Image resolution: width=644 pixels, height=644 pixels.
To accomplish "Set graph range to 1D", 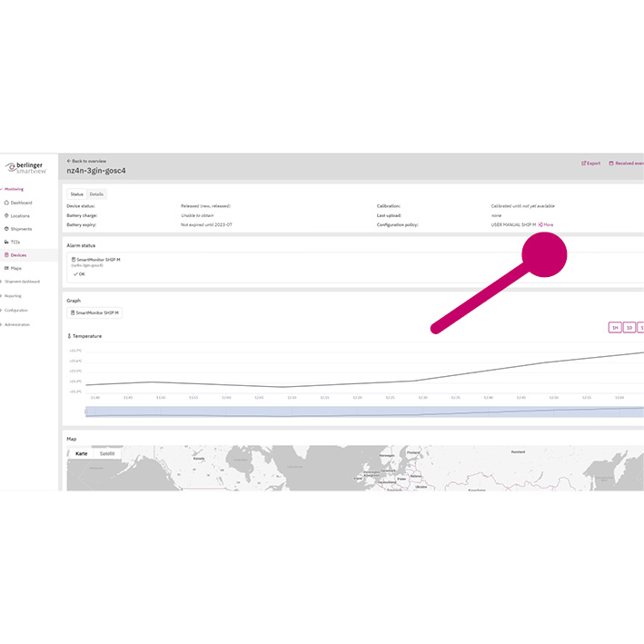I will coord(629,328).
